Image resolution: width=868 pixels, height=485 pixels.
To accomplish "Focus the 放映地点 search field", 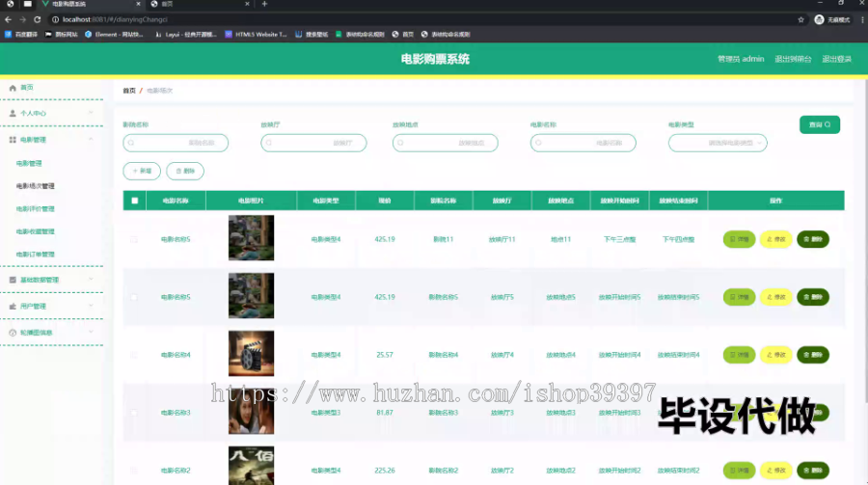I will pyautogui.click(x=445, y=143).
